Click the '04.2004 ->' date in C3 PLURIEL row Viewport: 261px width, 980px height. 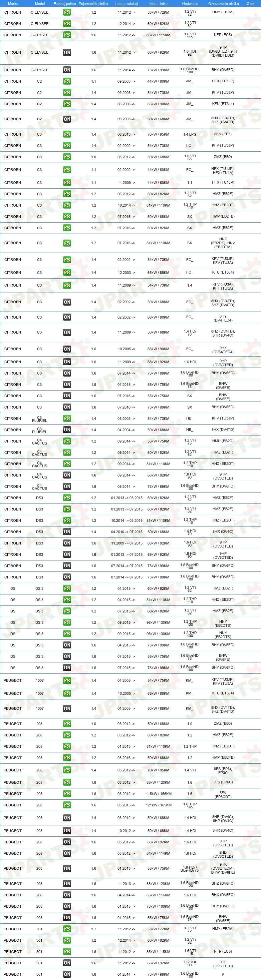tap(126, 430)
